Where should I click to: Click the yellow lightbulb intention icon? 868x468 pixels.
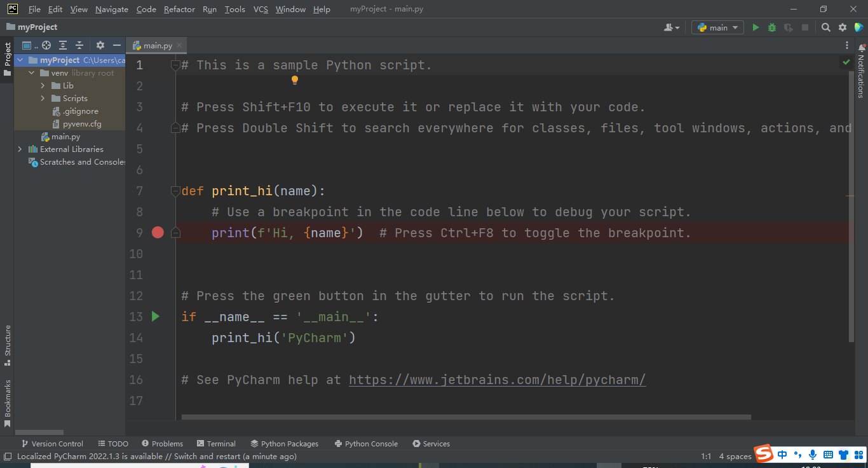click(x=295, y=80)
